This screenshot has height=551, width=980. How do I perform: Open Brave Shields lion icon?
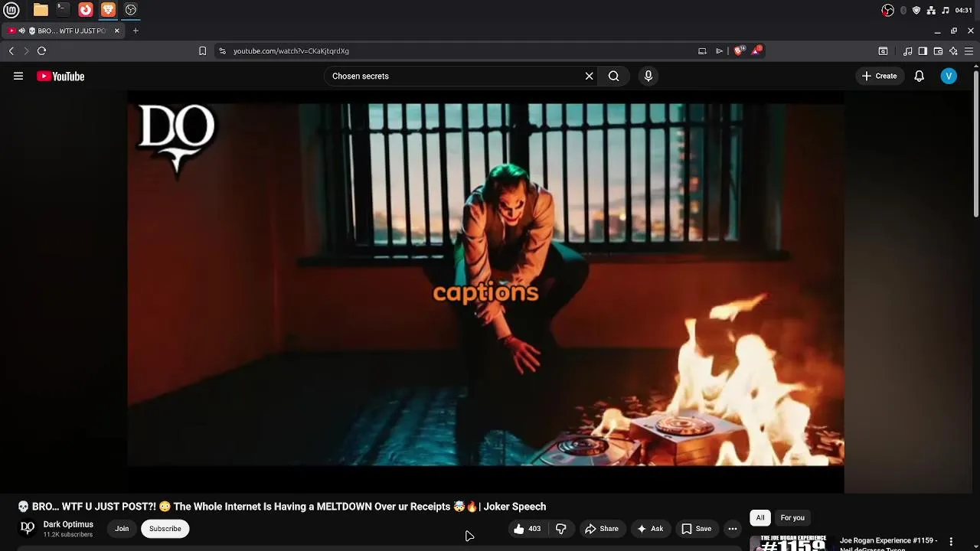pos(738,51)
